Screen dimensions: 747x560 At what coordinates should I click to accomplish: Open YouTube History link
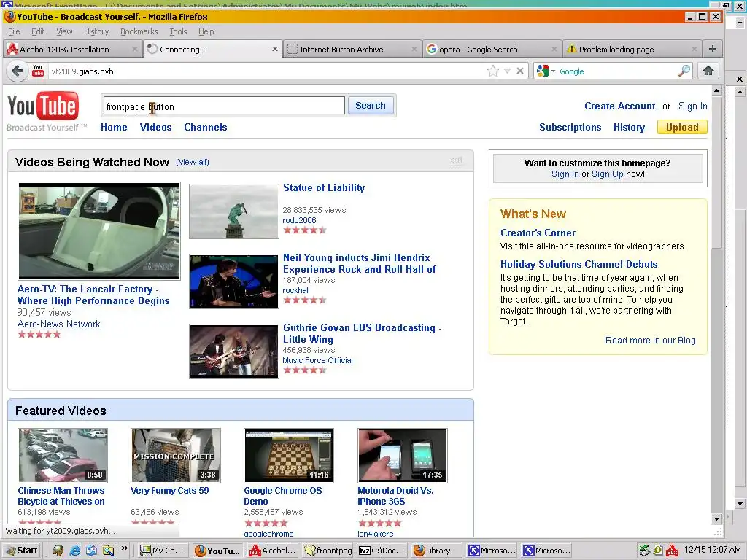629,127
